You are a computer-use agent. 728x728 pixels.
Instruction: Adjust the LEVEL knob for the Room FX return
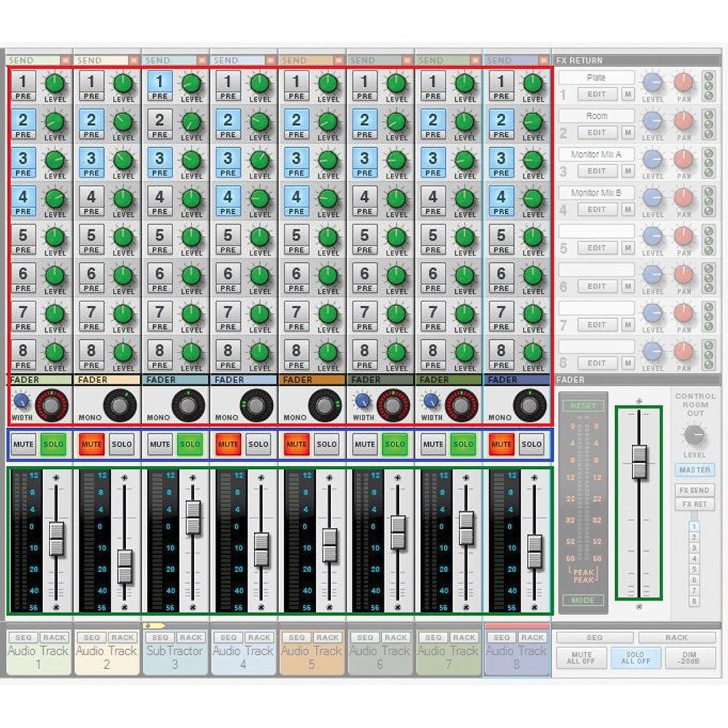pos(652,121)
